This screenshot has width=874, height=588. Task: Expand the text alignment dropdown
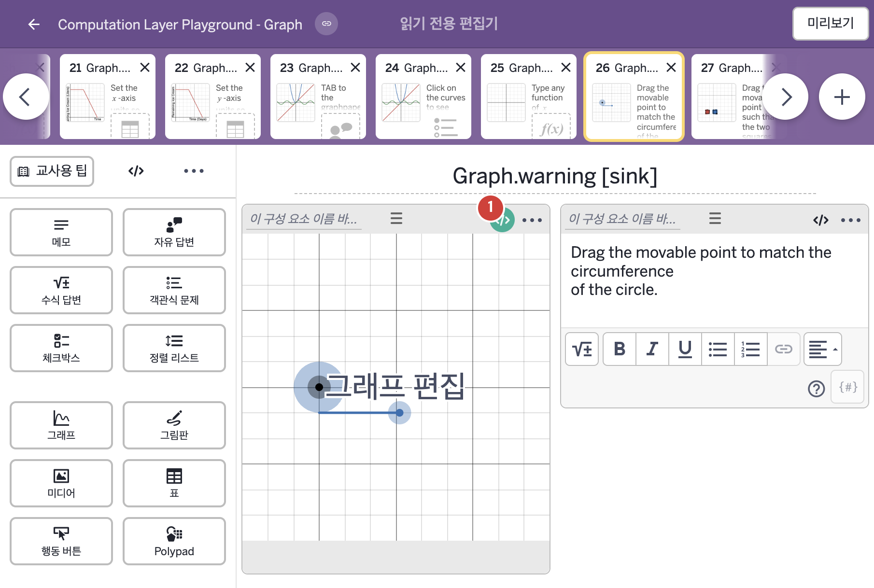point(823,349)
